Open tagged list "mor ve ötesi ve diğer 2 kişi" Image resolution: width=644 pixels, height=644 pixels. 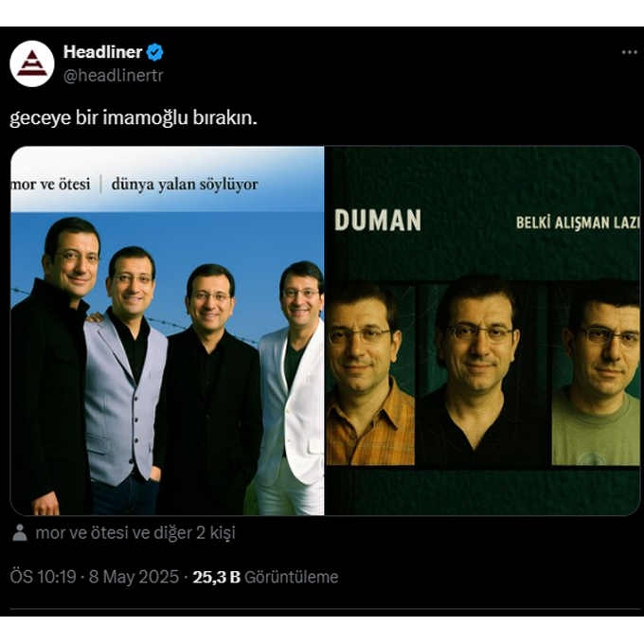tap(135, 532)
